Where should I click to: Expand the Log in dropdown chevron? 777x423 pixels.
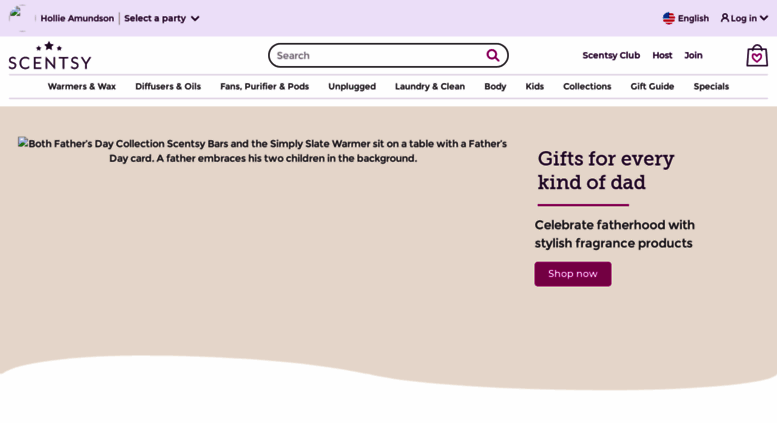[x=764, y=18]
